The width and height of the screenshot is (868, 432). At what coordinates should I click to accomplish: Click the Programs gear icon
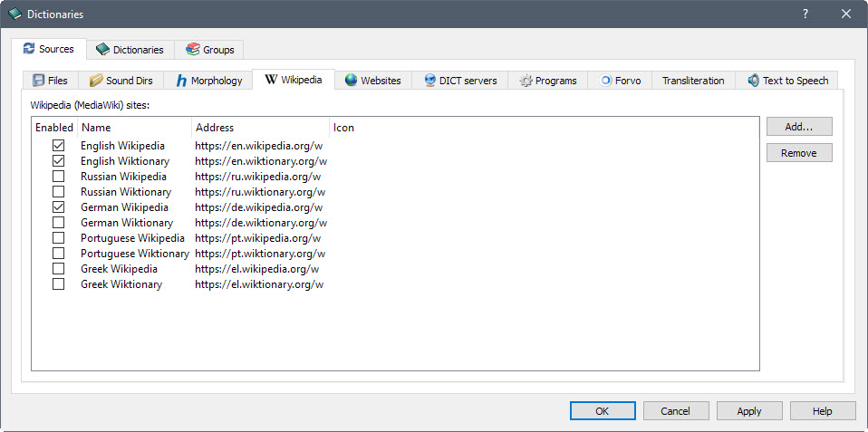coord(526,81)
